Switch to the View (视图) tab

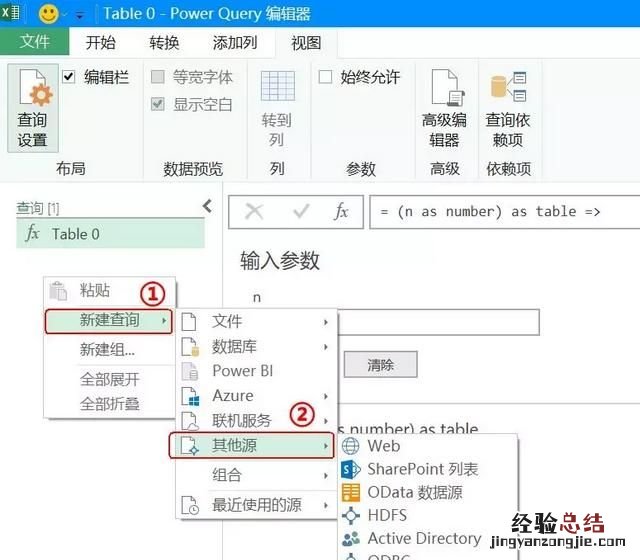pyautogui.click(x=306, y=42)
